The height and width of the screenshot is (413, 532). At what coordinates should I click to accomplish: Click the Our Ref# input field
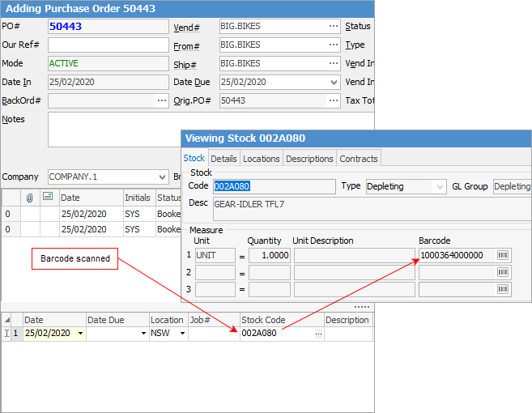pos(109,45)
